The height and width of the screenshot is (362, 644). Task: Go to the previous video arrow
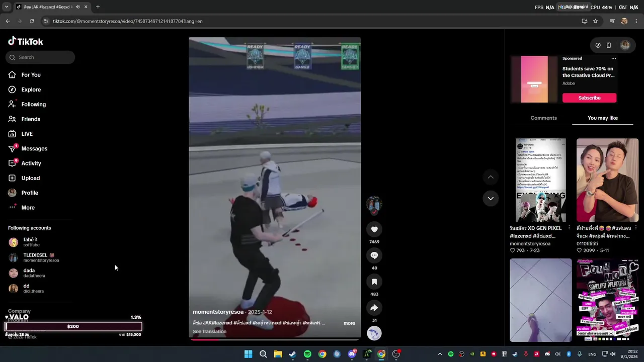491,177
